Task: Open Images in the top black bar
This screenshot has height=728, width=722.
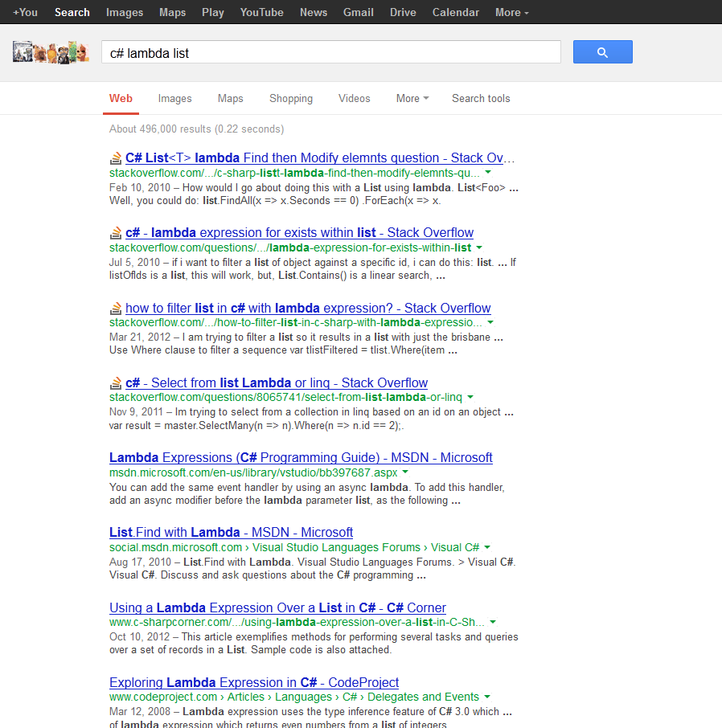Action: pyautogui.click(x=125, y=13)
